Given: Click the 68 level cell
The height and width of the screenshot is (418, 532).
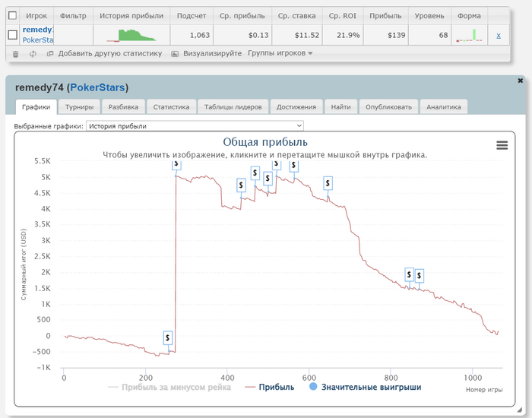Looking at the screenshot, I should (429, 35).
